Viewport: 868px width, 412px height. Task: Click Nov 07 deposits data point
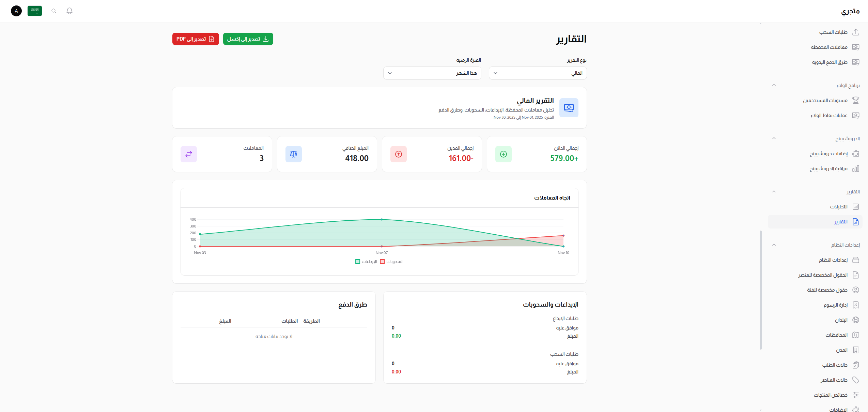(382, 220)
